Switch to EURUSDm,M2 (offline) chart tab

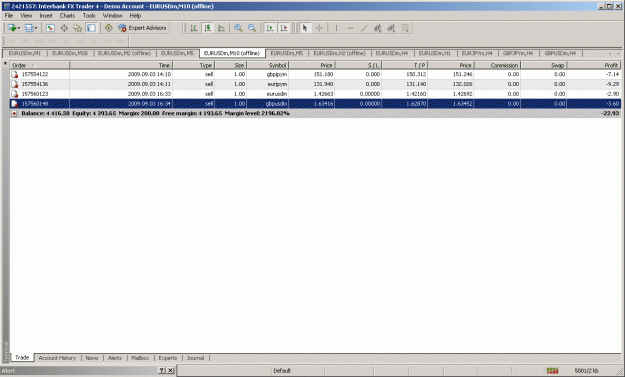[x=124, y=53]
